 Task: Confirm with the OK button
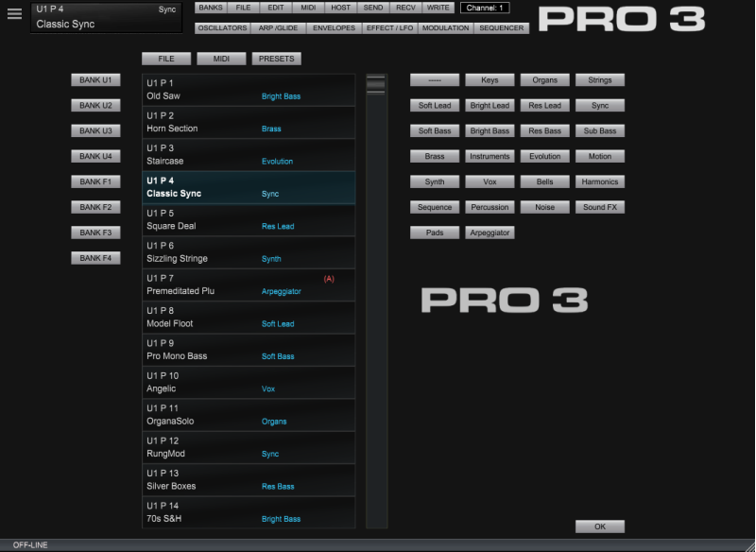pos(599,526)
